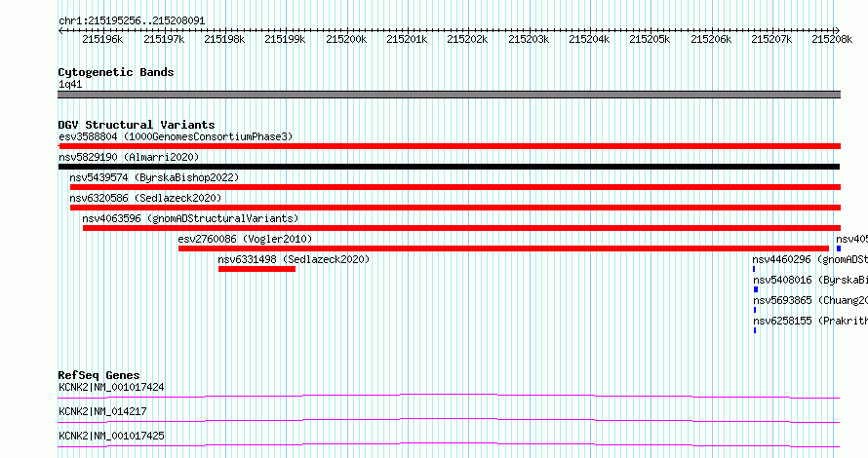Select the gray 1q41 cytogenetic band bar
This screenshot has height=458, width=868.
pos(449,95)
